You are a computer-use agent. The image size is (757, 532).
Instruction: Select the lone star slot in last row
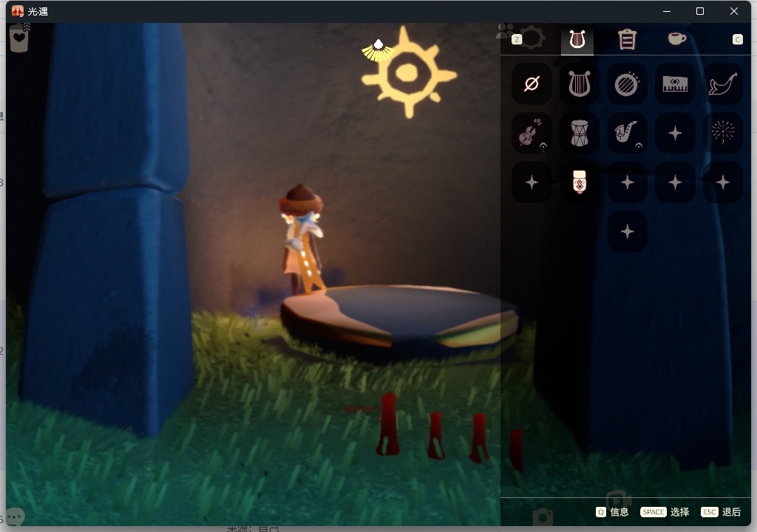(x=627, y=231)
